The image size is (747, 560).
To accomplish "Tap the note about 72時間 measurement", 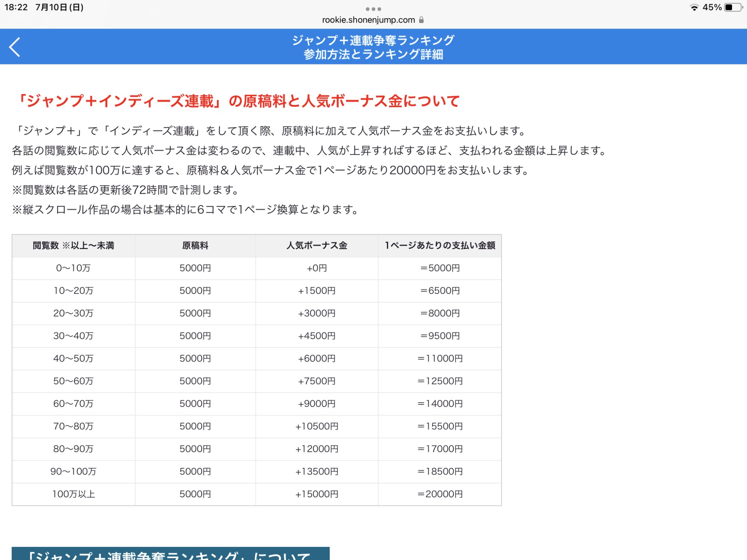I will pyautogui.click(x=125, y=190).
